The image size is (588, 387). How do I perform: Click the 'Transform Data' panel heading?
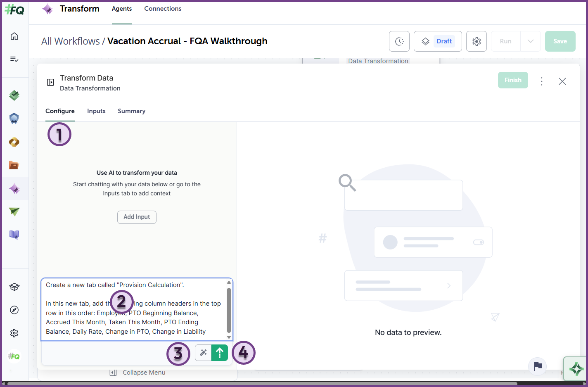[86, 78]
